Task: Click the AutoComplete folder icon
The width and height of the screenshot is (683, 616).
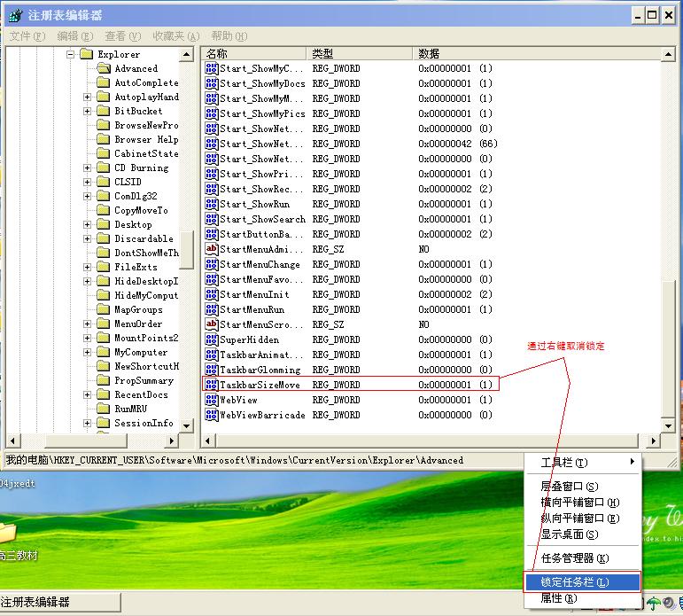Action: point(104,82)
